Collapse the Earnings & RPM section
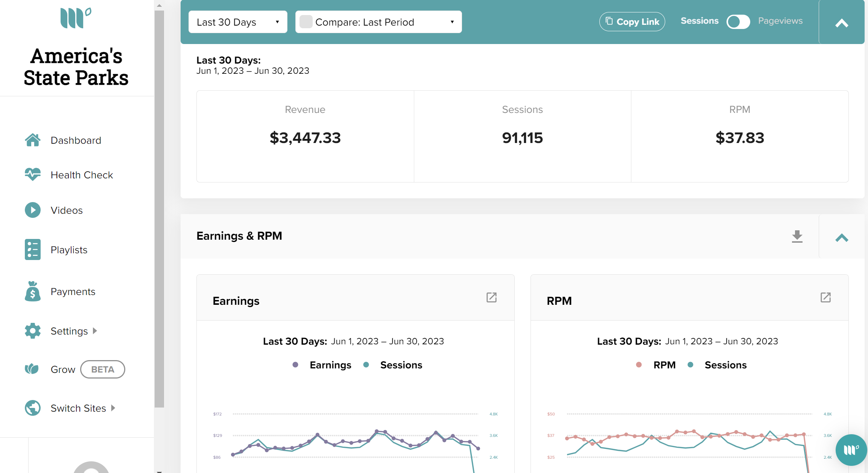 [842, 237]
